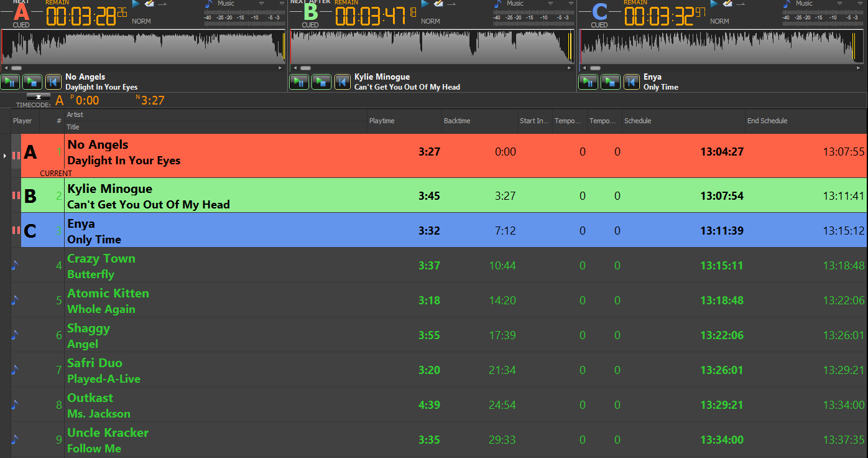The height and width of the screenshot is (458, 868).
Task: Click rewind-to-start button on player B
Action: click(343, 82)
